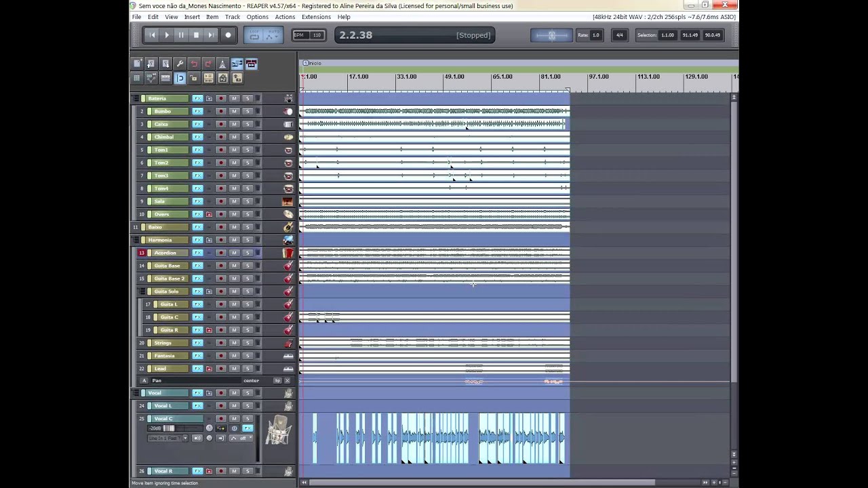Click the Save Project toolbar icon
Viewport: 868px width, 488px height.
[165, 64]
